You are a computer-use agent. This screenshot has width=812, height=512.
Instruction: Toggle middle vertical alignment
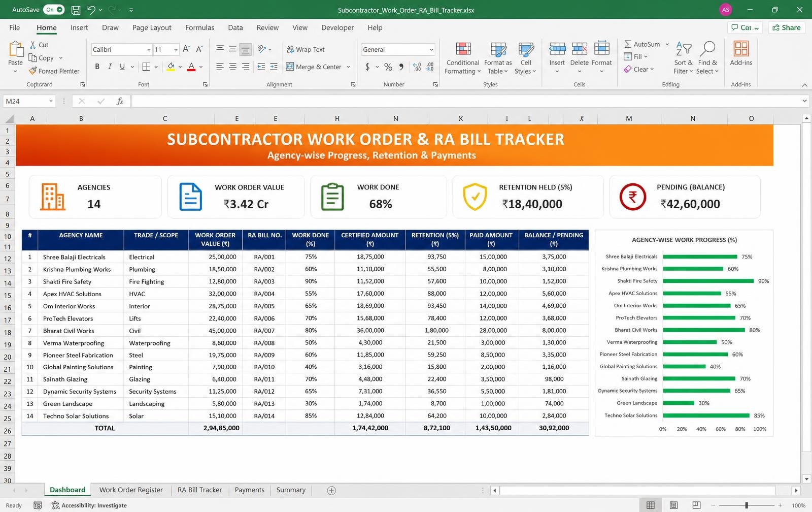(x=232, y=49)
